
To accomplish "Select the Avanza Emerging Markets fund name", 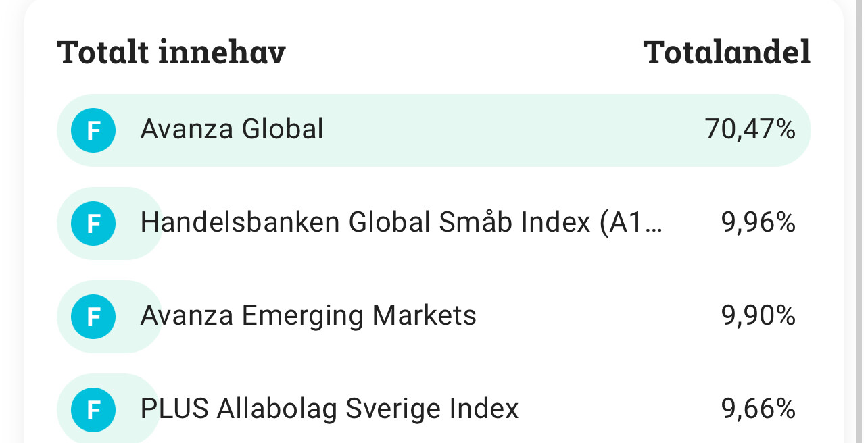I will tap(308, 315).
